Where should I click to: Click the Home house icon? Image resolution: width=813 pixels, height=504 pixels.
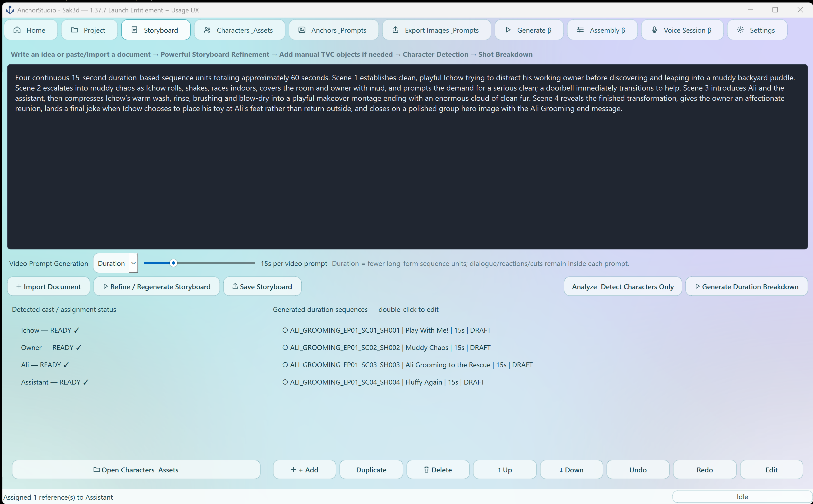coord(17,30)
